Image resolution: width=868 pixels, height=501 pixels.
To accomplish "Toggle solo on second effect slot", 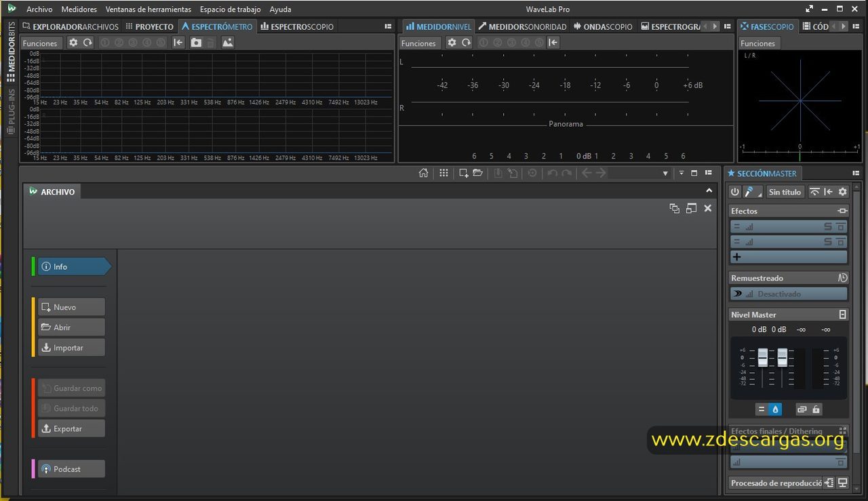I will coord(828,241).
